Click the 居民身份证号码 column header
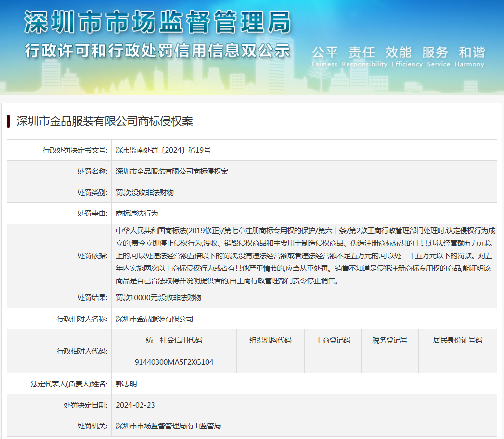This screenshot has width=504, height=439. 457,340
